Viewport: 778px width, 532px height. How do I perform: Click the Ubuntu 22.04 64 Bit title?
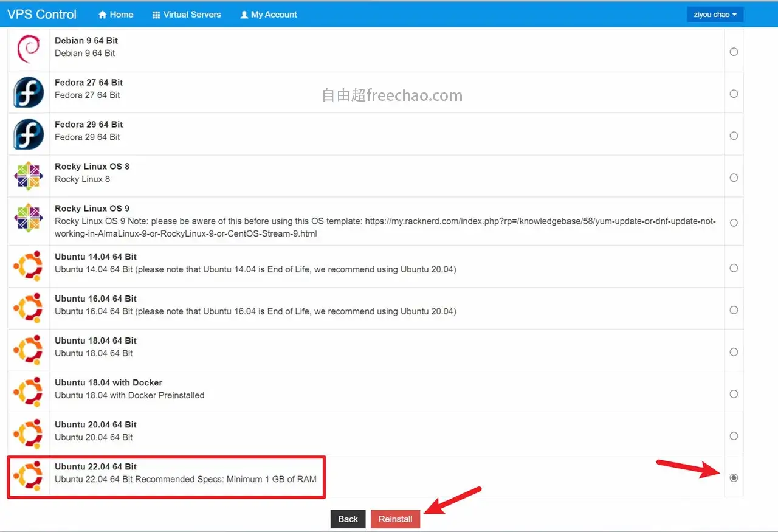pyautogui.click(x=95, y=466)
